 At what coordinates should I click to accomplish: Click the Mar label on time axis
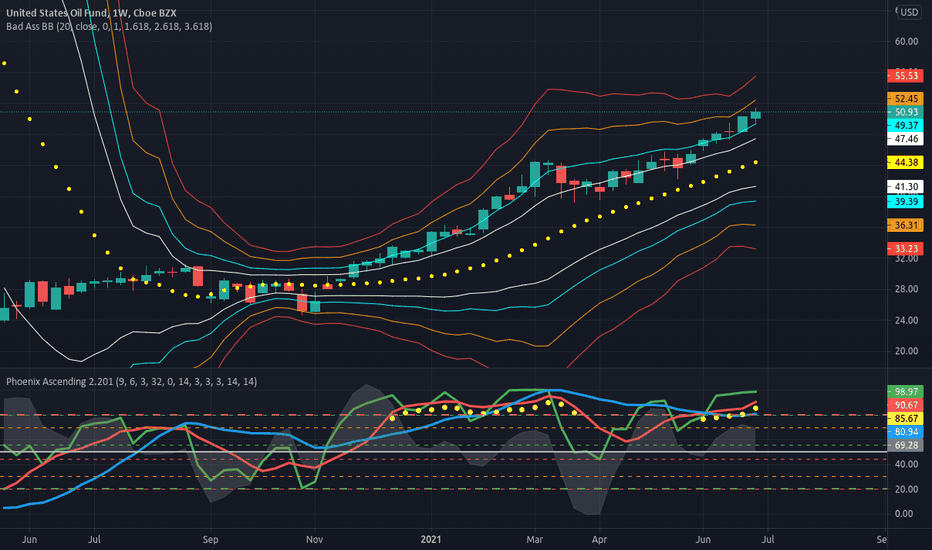tap(534, 539)
